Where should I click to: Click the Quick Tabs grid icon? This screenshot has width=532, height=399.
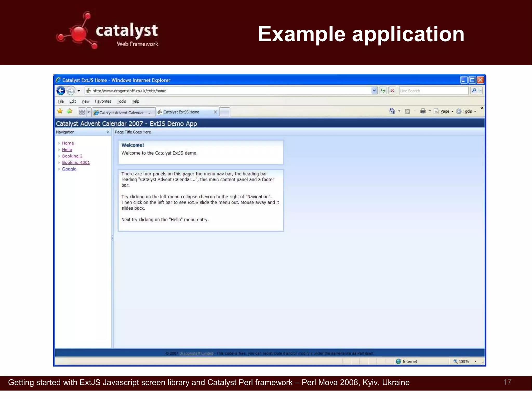tap(82, 112)
